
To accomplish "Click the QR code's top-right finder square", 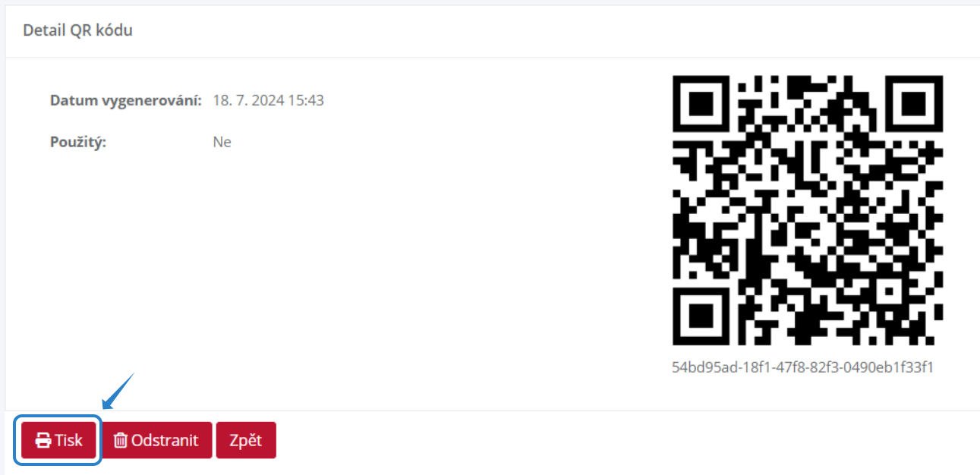I will 914,104.
